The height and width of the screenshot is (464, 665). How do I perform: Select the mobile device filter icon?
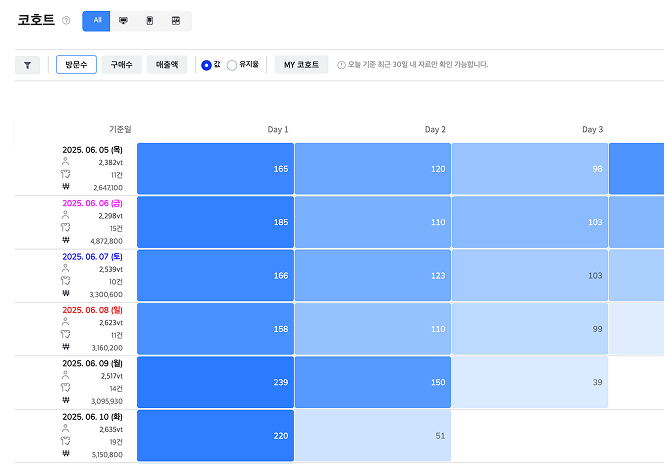tap(150, 20)
